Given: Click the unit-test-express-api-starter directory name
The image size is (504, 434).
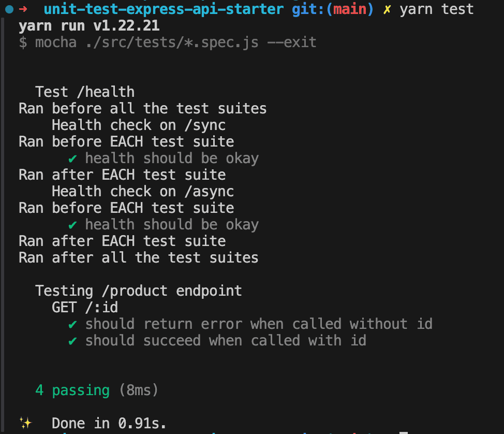Looking at the screenshot, I should pyautogui.click(x=164, y=9).
